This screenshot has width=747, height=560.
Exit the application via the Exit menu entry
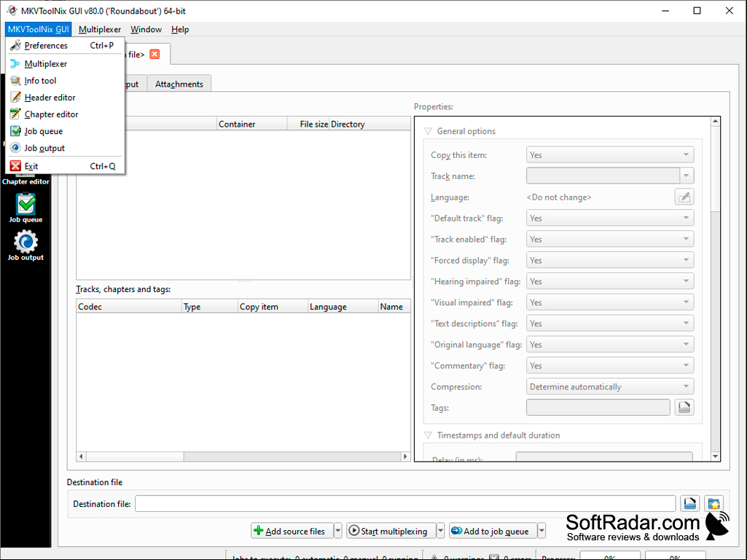tap(66, 166)
